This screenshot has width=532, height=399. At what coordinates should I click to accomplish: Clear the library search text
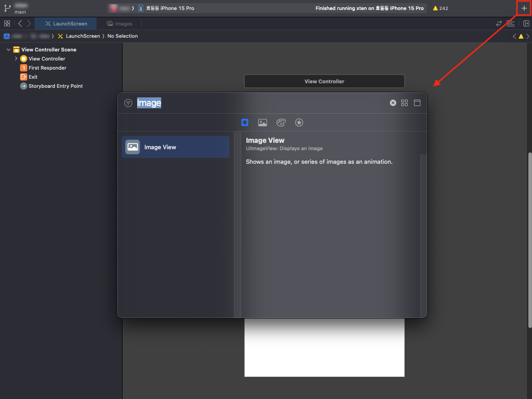pos(393,103)
